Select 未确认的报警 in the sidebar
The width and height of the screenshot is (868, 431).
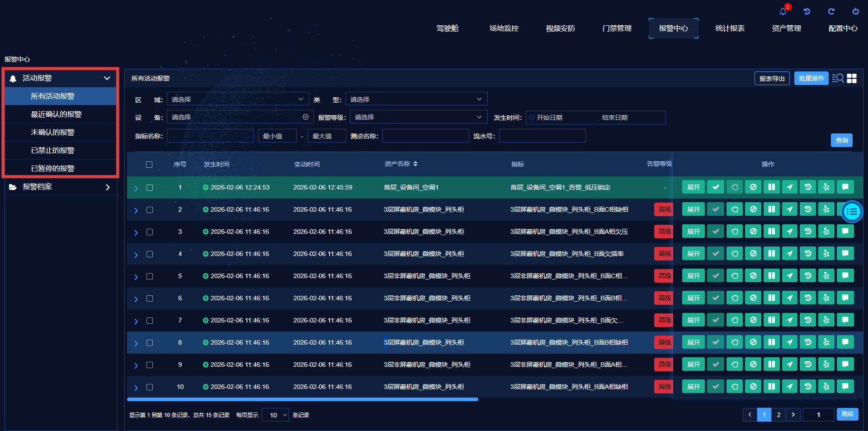point(53,132)
